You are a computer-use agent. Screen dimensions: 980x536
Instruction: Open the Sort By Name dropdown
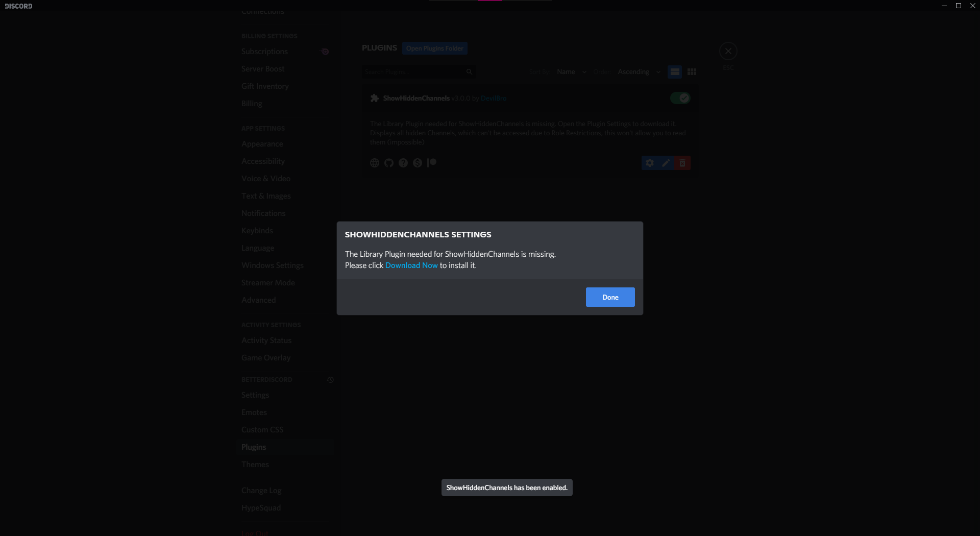(570, 71)
